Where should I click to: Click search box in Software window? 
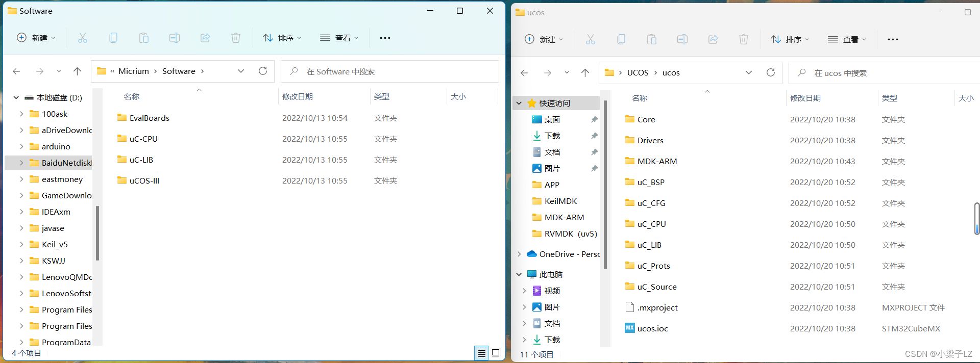[390, 71]
